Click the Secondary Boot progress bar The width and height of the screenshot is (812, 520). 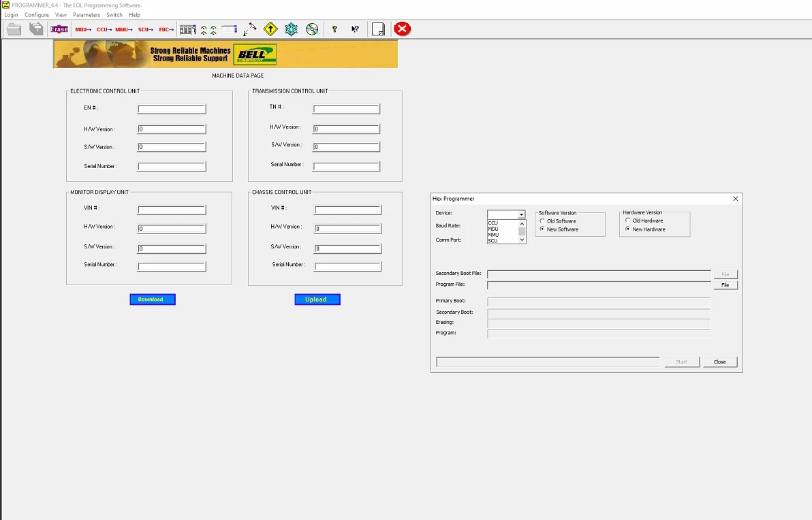pyautogui.click(x=599, y=313)
